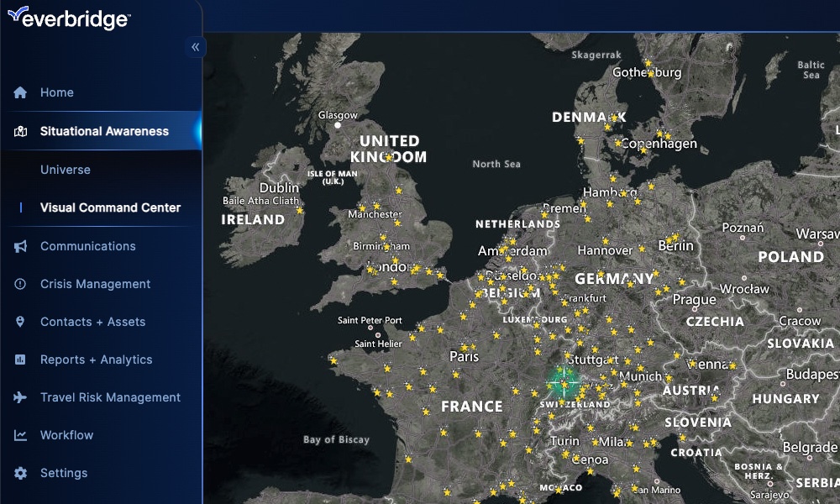
Task: Click the Prague label on the map
Action: [x=695, y=300]
